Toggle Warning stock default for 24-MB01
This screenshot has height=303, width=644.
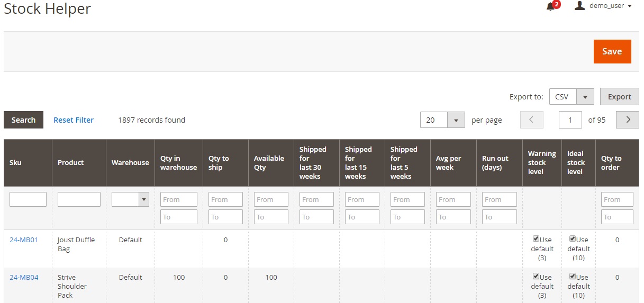click(x=536, y=239)
